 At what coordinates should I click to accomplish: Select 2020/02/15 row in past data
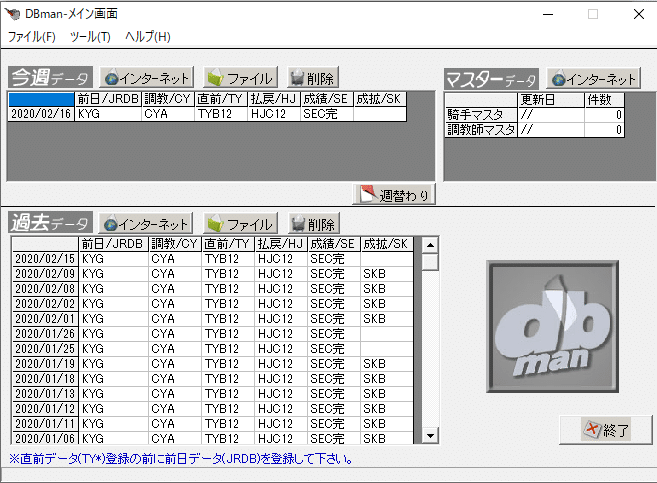(213, 259)
